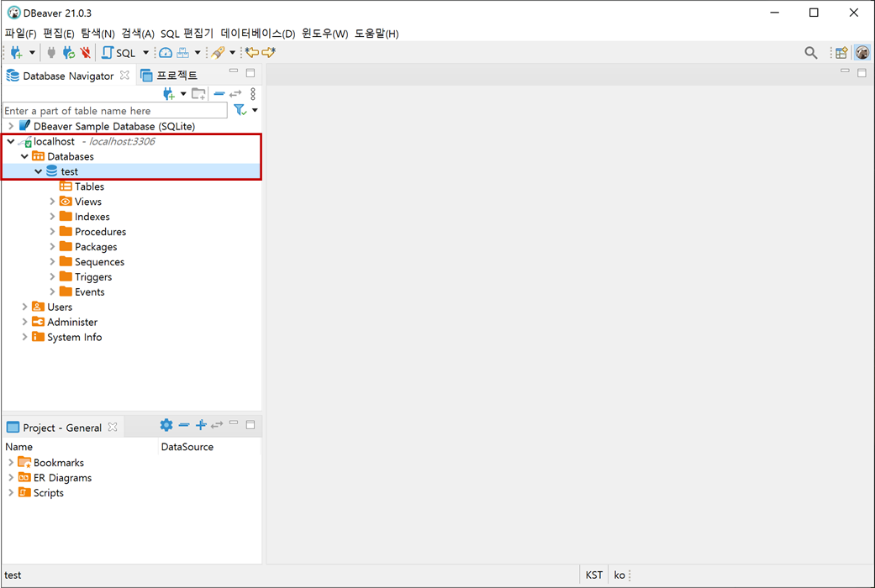
Task: Expand the Views node
Action: (52, 202)
